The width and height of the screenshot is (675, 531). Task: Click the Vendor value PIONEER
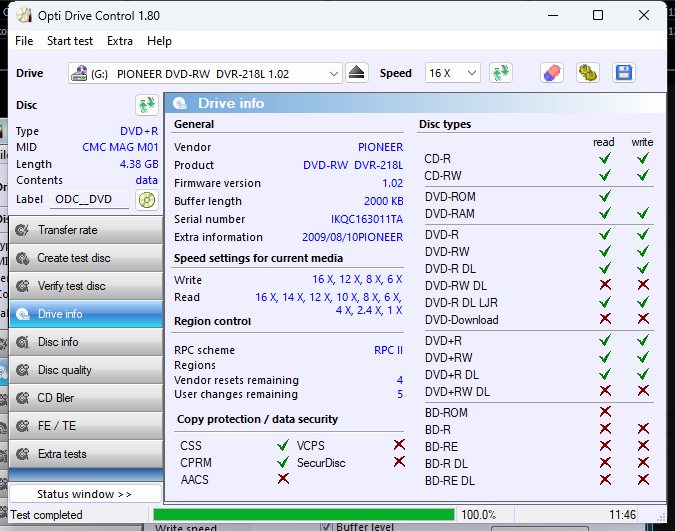(x=381, y=147)
